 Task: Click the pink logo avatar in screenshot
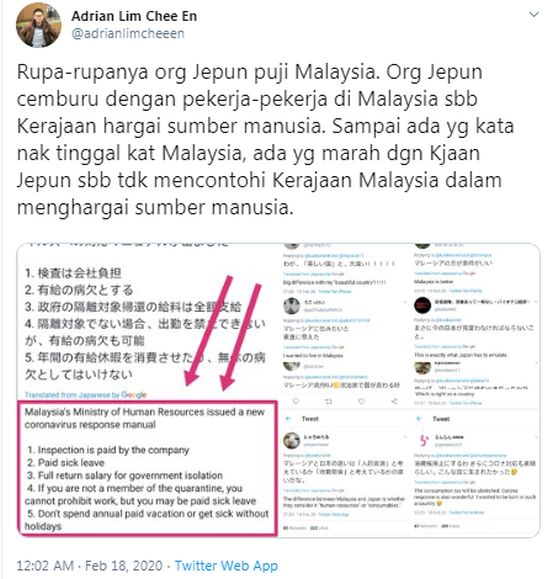coord(423,440)
